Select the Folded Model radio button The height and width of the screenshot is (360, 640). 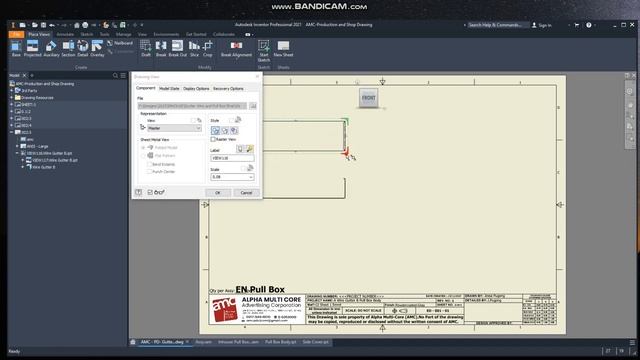[x=143, y=147]
